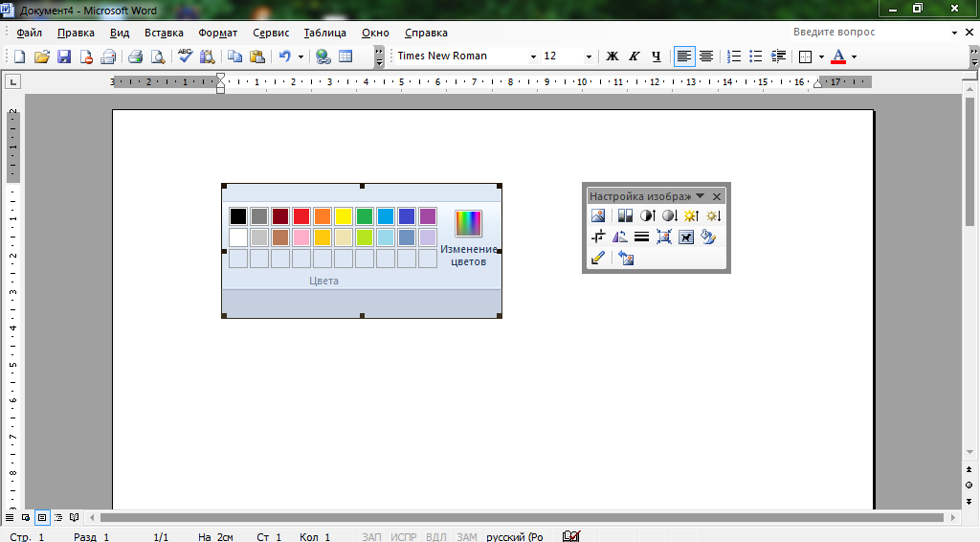Viewport: 980px width, 542px height.
Task: Open the Вставка menu
Action: pos(164,33)
